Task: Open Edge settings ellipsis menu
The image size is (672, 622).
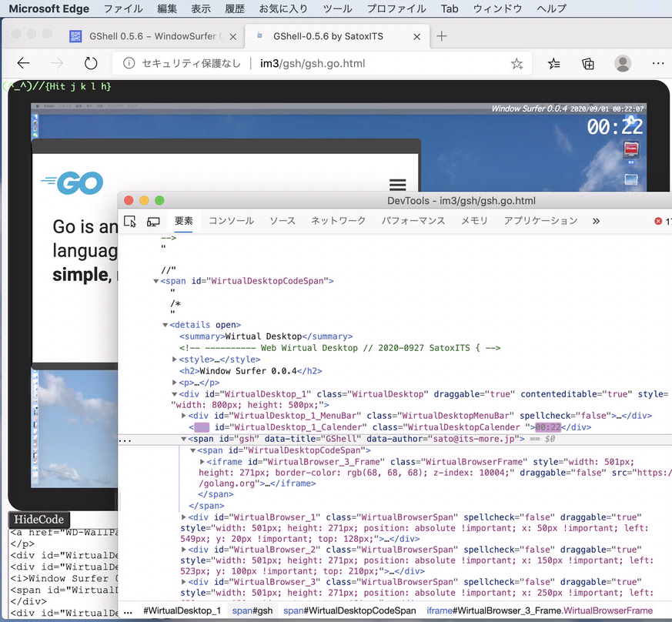Action: click(657, 64)
